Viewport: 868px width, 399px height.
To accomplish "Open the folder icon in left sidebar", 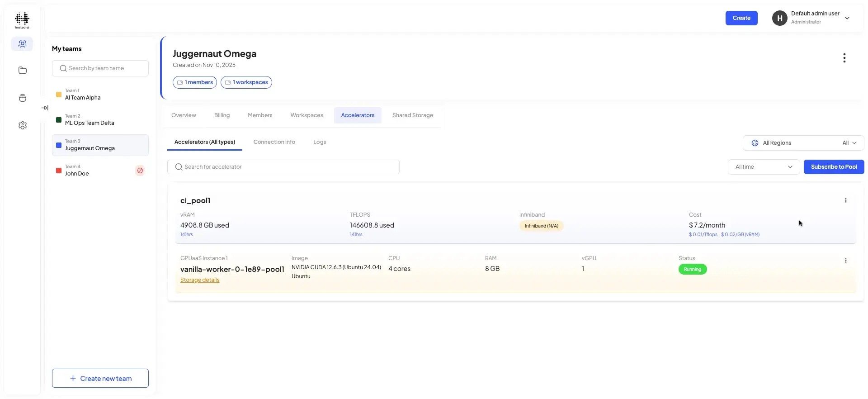I will tap(22, 71).
